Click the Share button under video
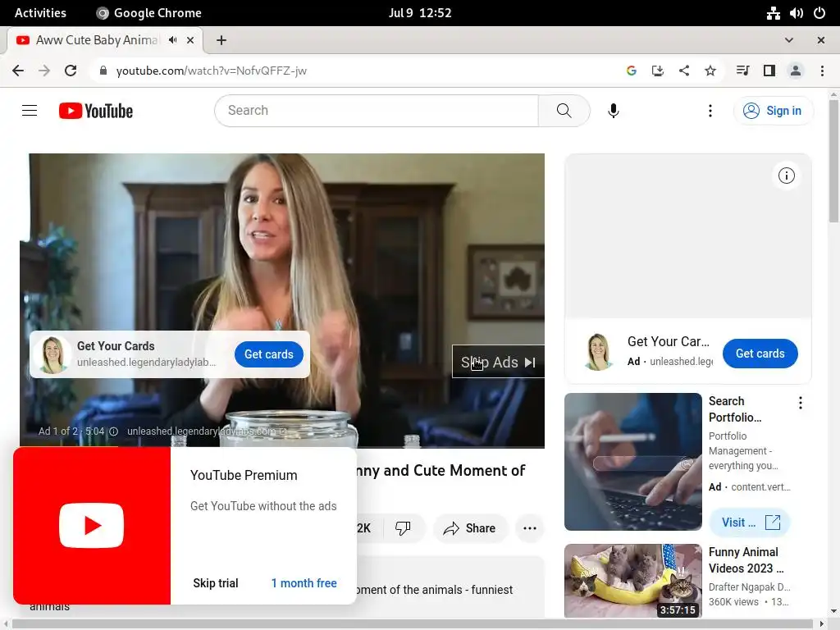The width and height of the screenshot is (840, 630). pyautogui.click(x=469, y=528)
